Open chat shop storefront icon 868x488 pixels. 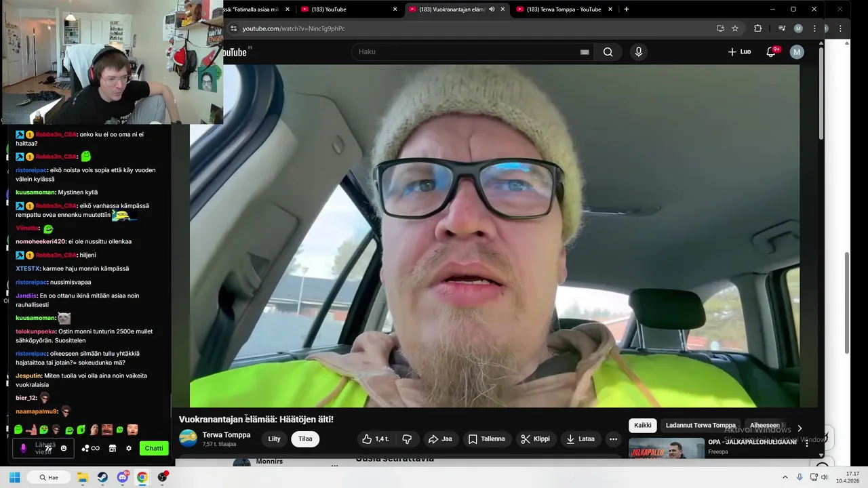click(113, 448)
